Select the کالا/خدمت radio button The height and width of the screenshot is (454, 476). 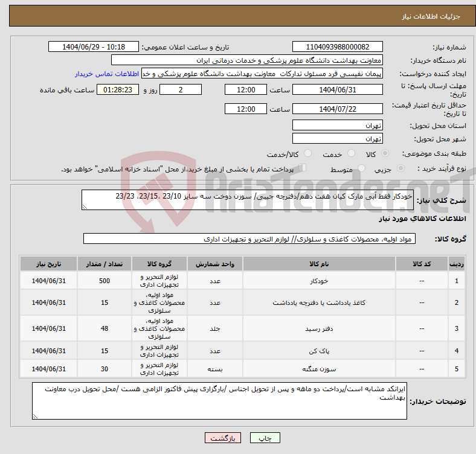click(308, 153)
